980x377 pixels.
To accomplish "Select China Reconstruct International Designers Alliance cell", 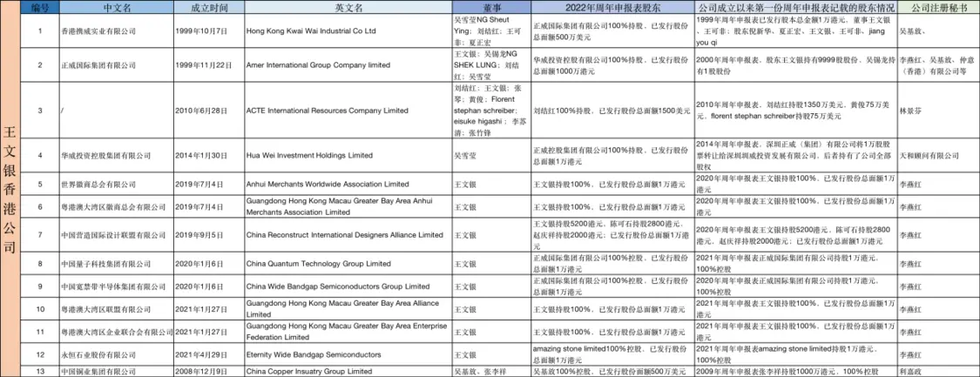I will click(345, 235).
